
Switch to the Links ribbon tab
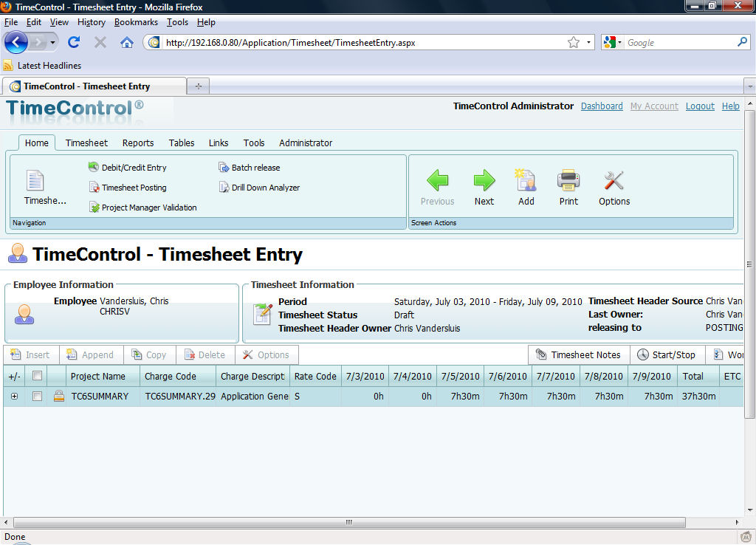tap(219, 143)
